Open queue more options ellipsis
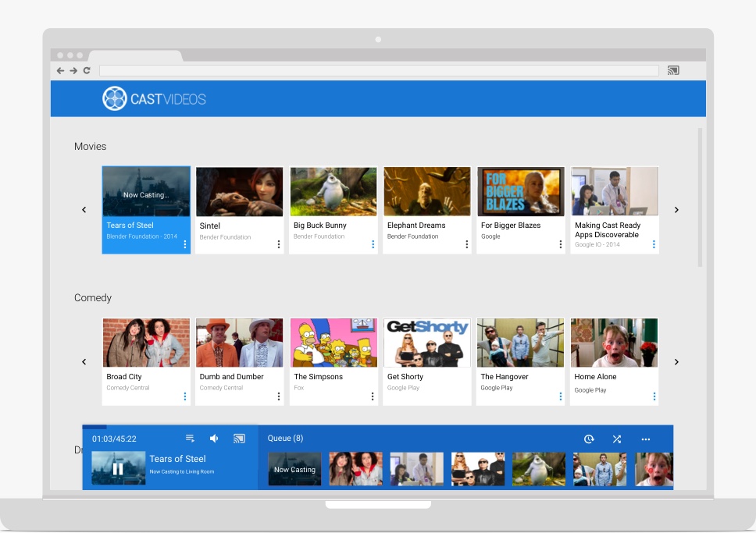The width and height of the screenshot is (756, 533). pos(645,439)
